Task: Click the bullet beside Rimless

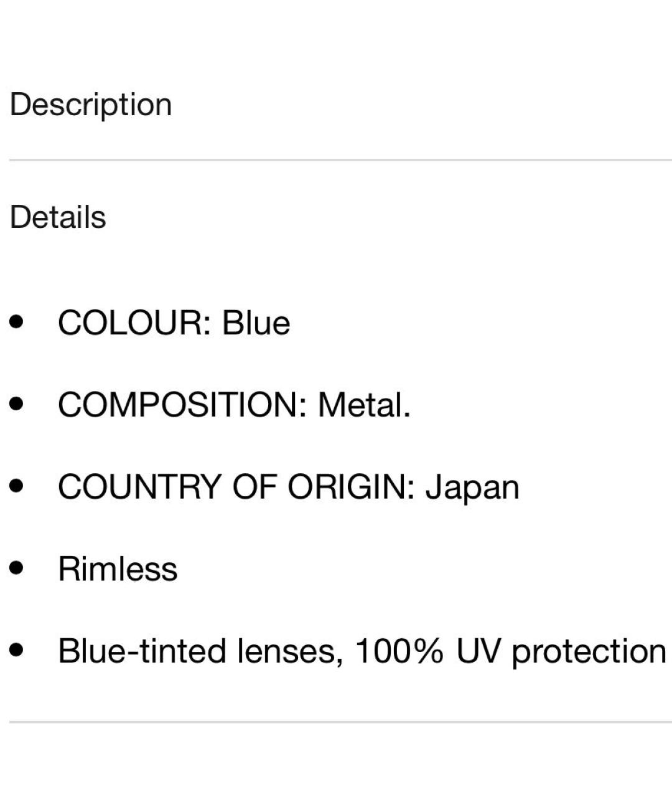Action: pyautogui.click(x=17, y=568)
